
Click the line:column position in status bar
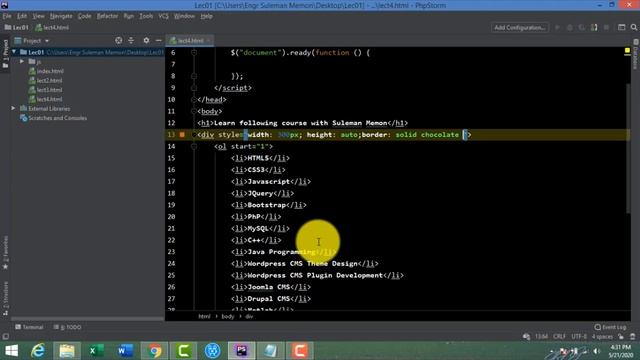click(541, 337)
